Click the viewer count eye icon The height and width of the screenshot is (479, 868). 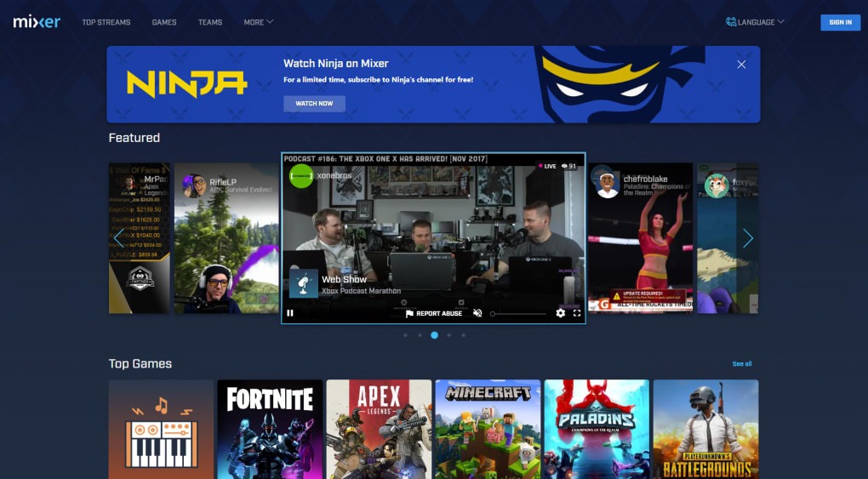pyautogui.click(x=564, y=166)
